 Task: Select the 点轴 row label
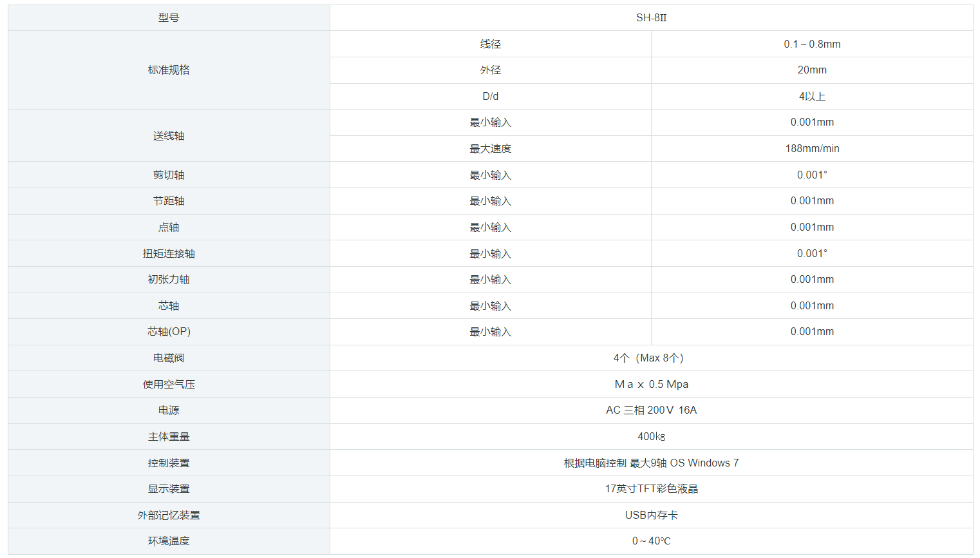click(x=169, y=227)
